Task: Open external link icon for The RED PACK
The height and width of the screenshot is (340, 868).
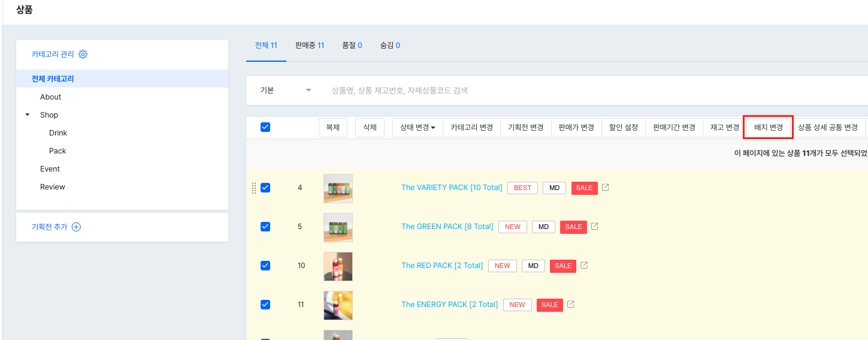Action: click(584, 266)
